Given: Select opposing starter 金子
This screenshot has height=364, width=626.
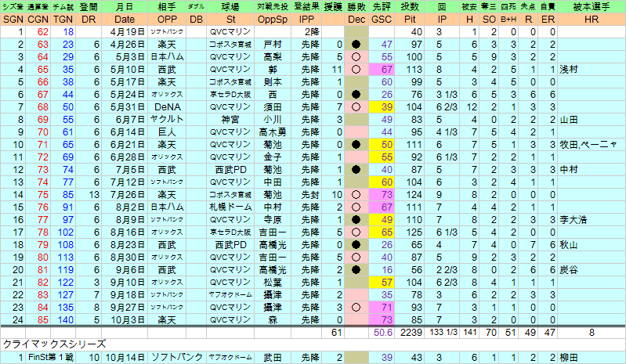Looking at the screenshot, I should (273, 157).
